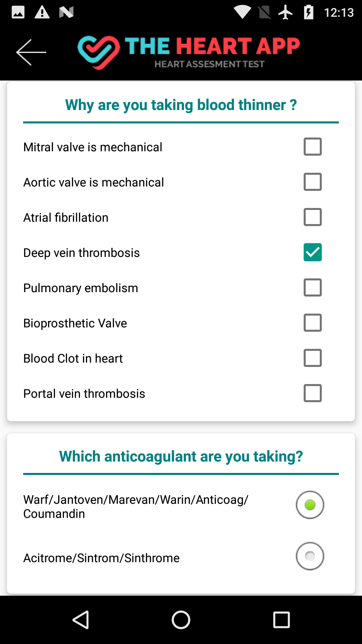The image size is (362, 644).
Task: Tap the image notification icon
Action: [18, 12]
